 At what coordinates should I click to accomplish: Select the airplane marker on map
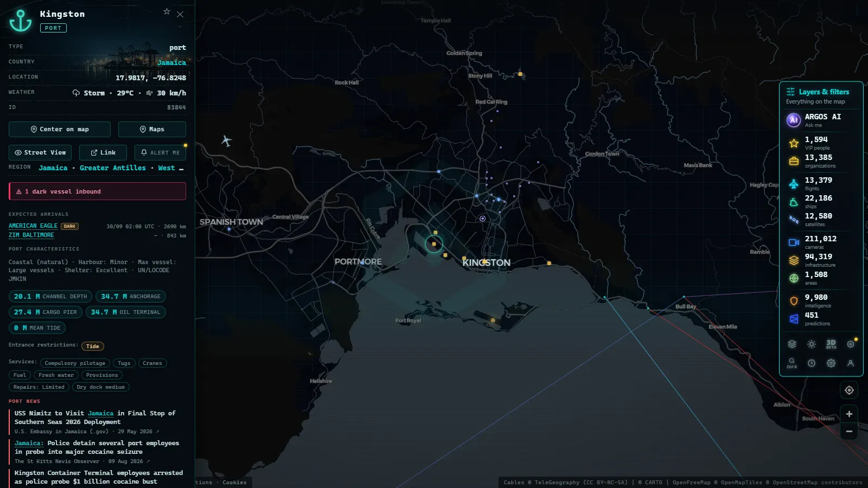click(227, 141)
